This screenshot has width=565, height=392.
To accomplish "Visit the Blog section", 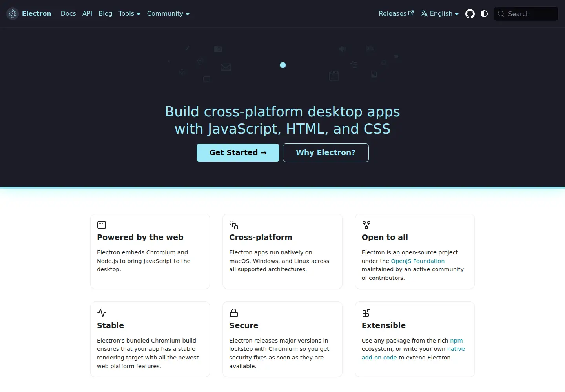I will (x=106, y=14).
